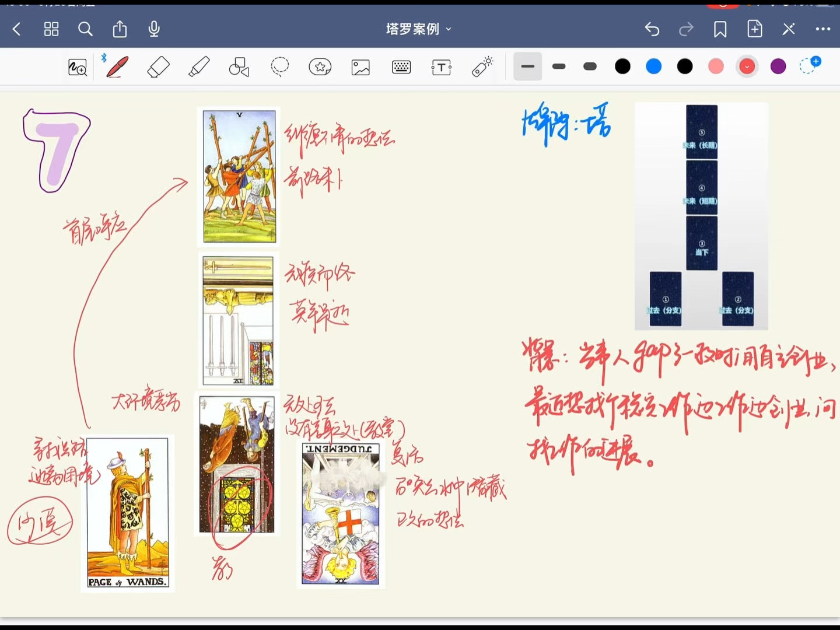Bookmark the current page

[x=720, y=29]
